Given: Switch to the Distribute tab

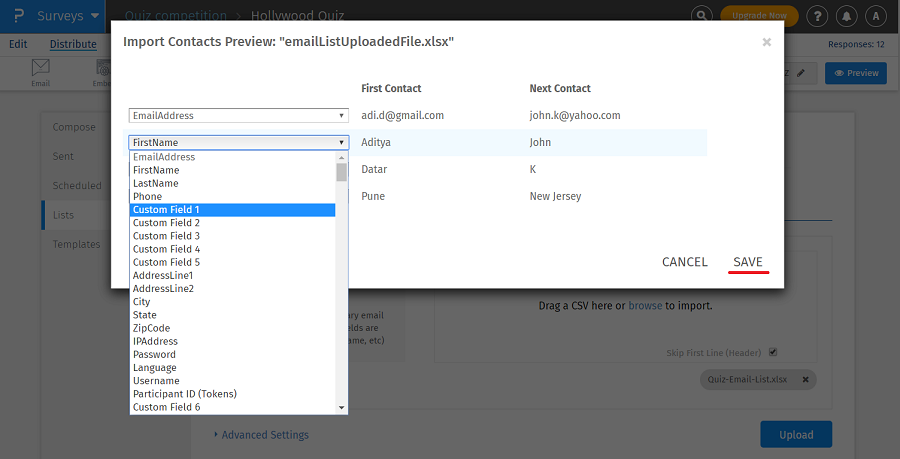Looking at the screenshot, I should (73, 44).
